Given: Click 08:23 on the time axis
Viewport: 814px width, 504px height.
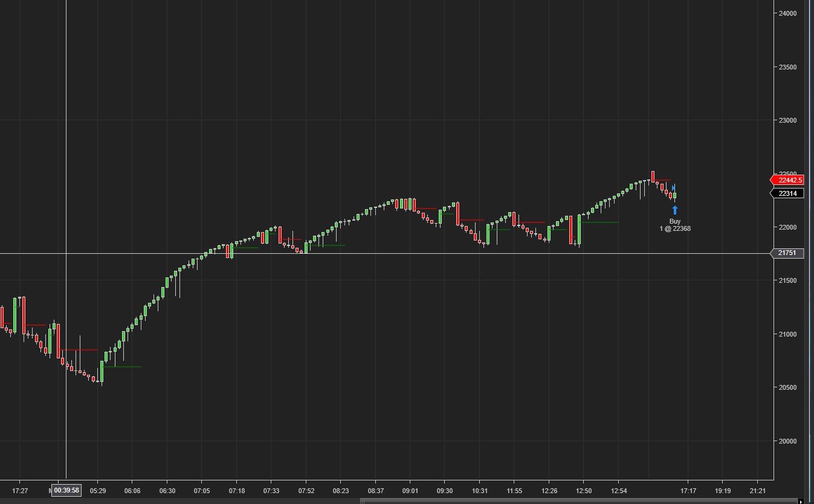Looking at the screenshot, I should coord(341,491).
